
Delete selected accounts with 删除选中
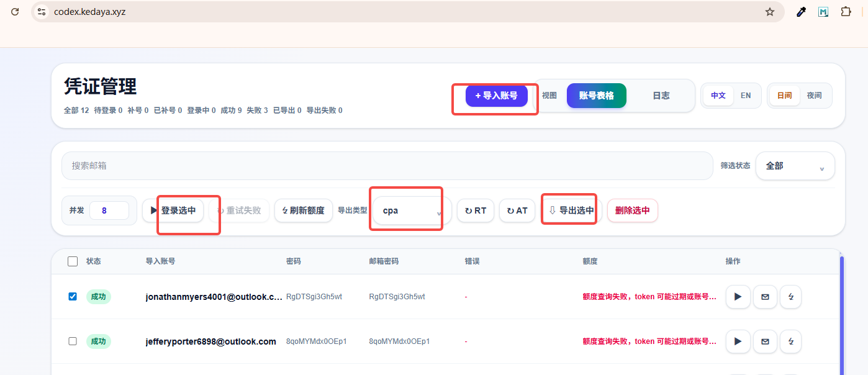click(x=632, y=210)
